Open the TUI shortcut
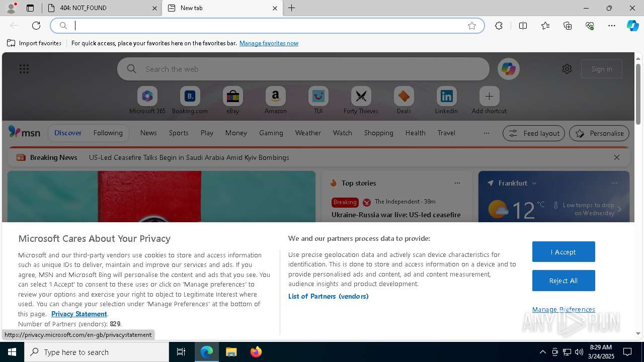644x362 pixels. point(318,101)
